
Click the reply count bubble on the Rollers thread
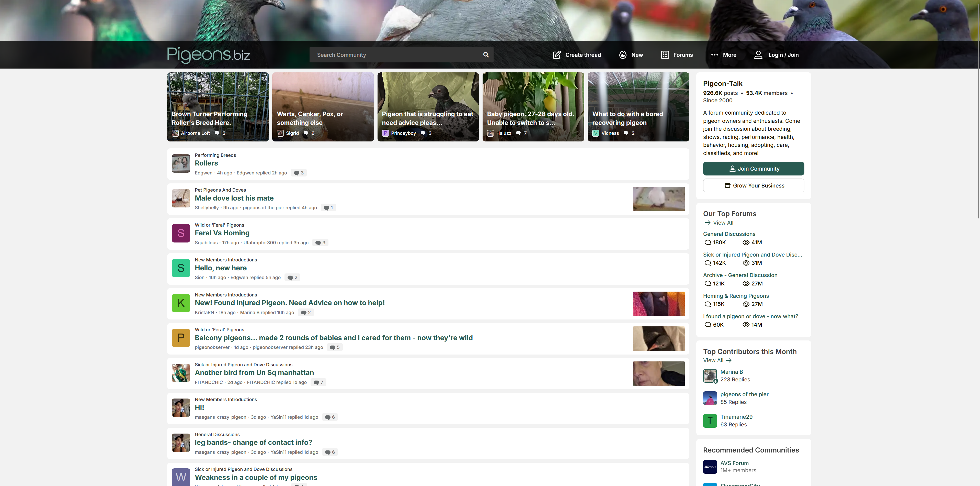pos(299,173)
